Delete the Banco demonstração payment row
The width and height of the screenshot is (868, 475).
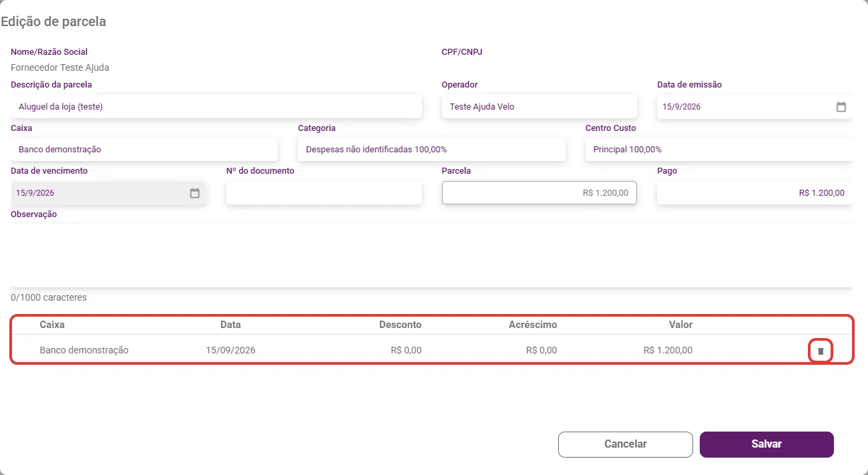[821, 351]
